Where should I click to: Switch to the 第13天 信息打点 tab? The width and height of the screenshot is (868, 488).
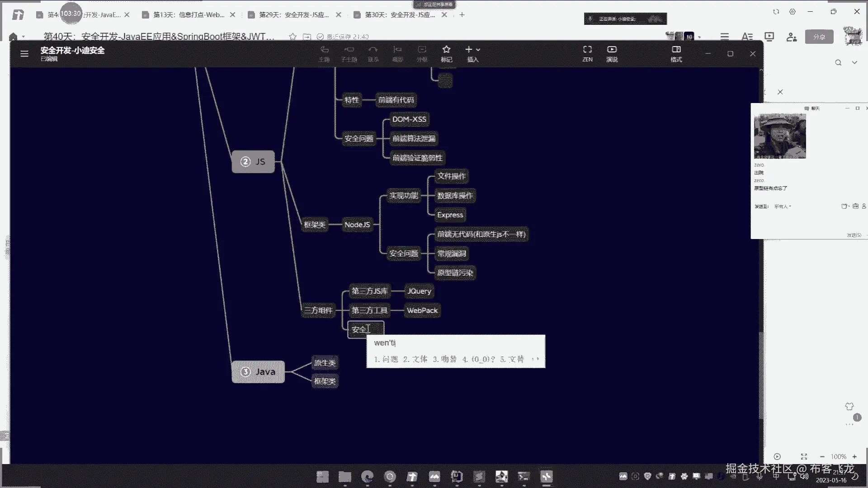pos(189,15)
